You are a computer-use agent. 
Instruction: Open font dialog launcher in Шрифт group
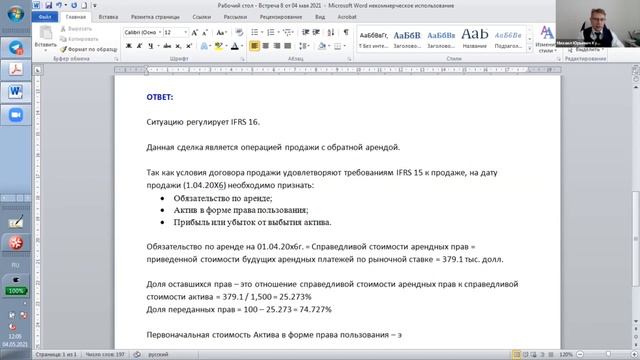click(x=242, y=59)
